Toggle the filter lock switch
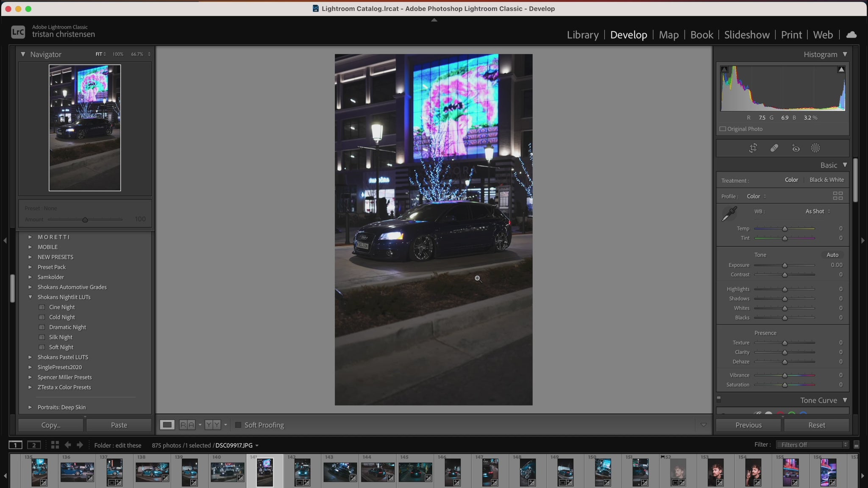Screen dimensions: 868x488 coord(856,445)
